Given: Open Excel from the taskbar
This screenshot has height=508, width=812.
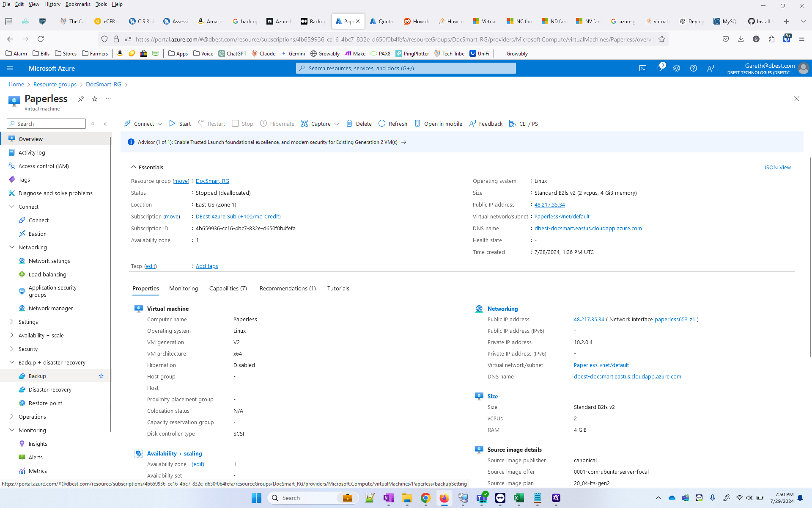Looking at the screenshot, I should point(518,498).
